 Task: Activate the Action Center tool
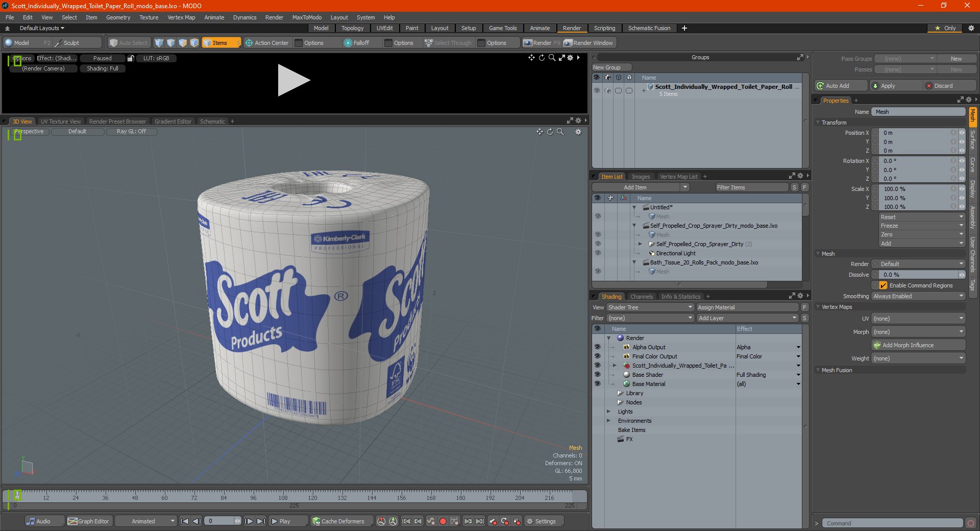click(267, 43)
